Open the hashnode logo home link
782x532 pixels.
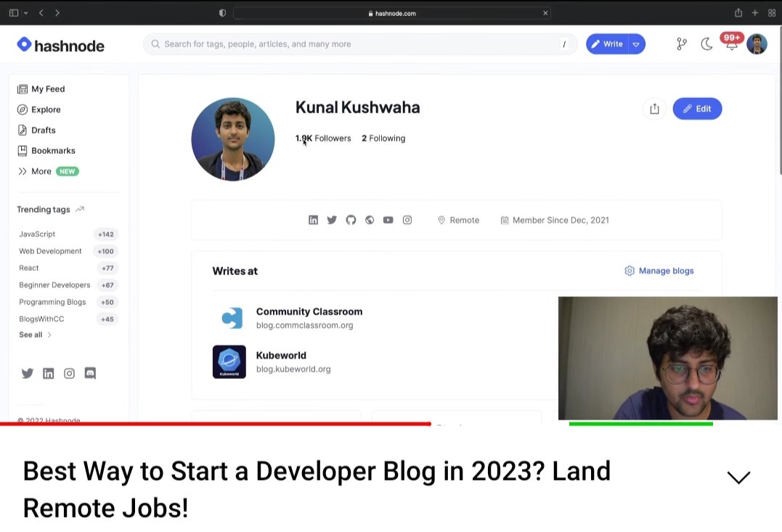click(x=61, y=46)
